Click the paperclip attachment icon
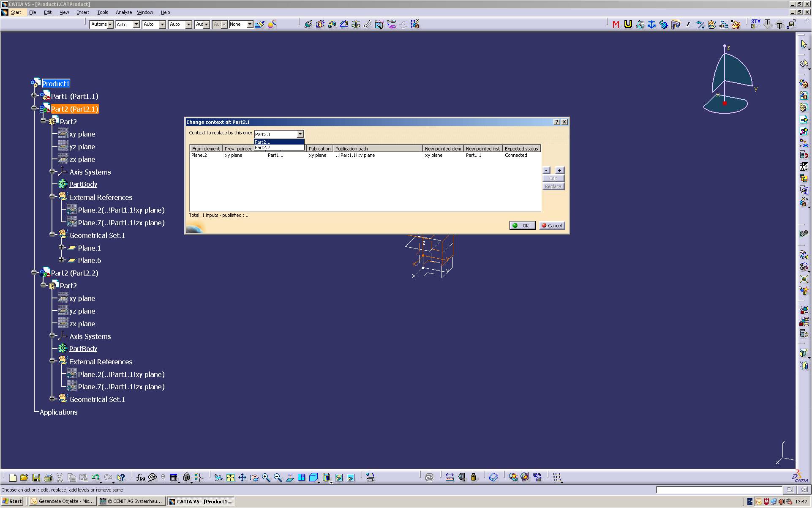Viewport: 812px width, 508px height. point(368,24)
